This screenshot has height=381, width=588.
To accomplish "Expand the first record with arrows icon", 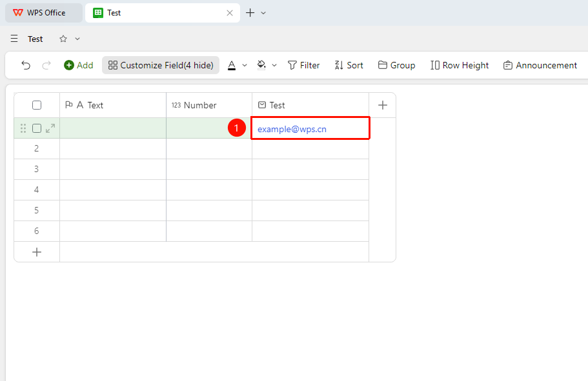I will coord(50,128).
